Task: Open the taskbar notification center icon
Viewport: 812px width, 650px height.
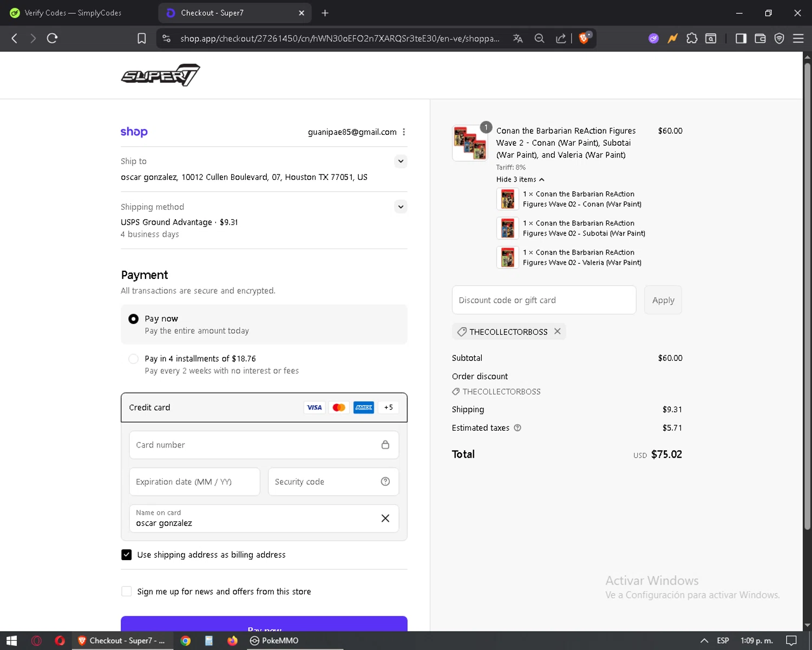Action: click(791, 641)
